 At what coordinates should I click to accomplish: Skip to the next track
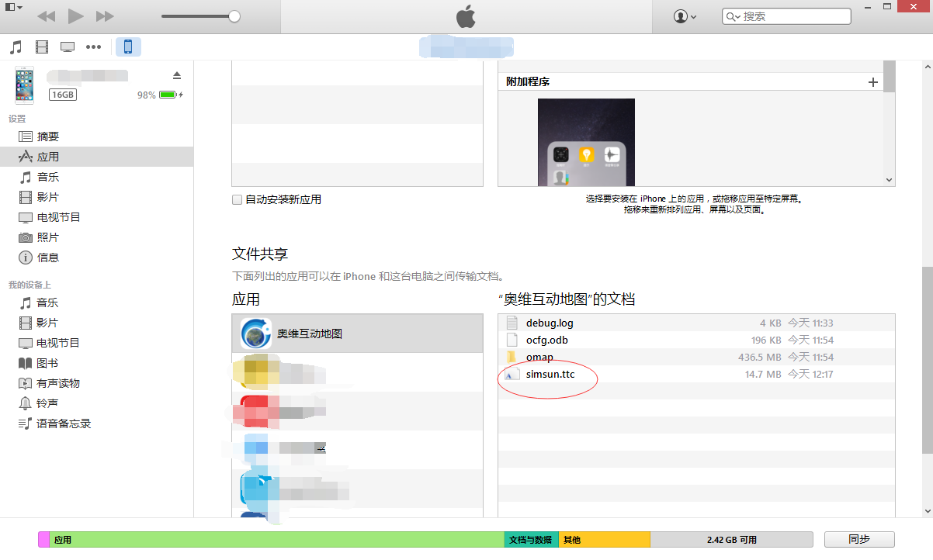(105, 16)
